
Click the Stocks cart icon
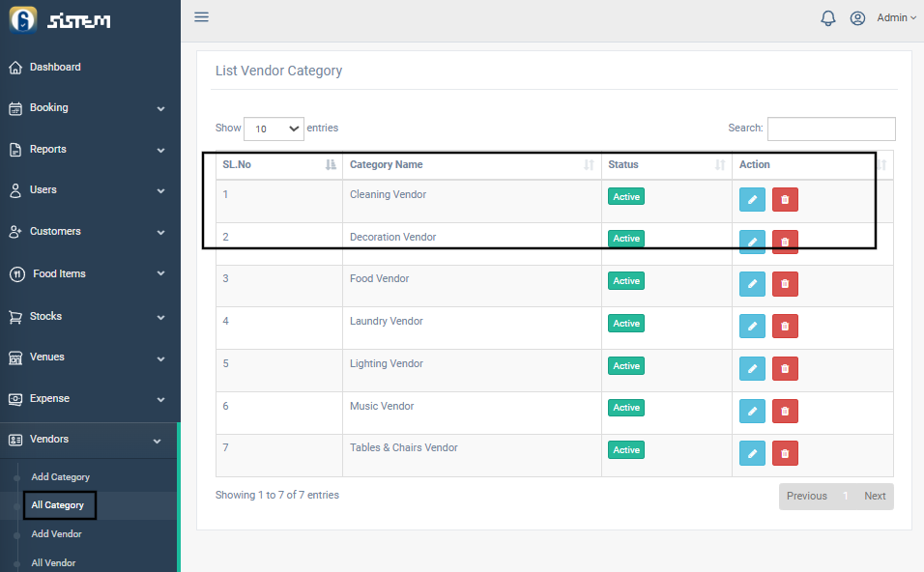pyautogui.click(x=15, y=317)
